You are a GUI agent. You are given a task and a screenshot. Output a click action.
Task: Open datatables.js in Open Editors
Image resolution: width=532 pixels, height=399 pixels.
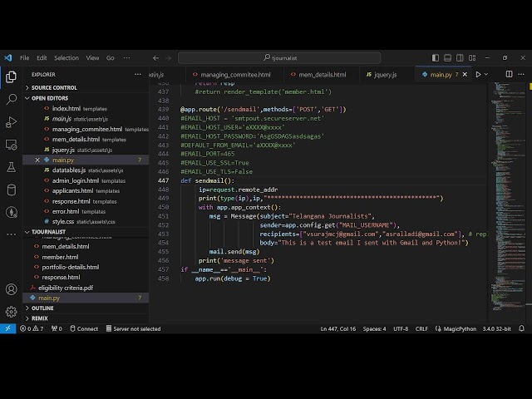point(86,170)
